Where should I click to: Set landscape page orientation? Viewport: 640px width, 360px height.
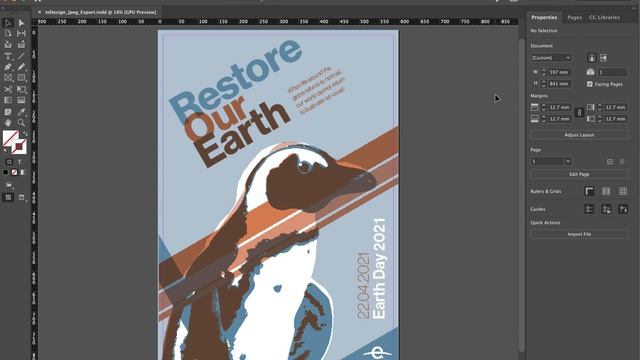coord(603,58)
